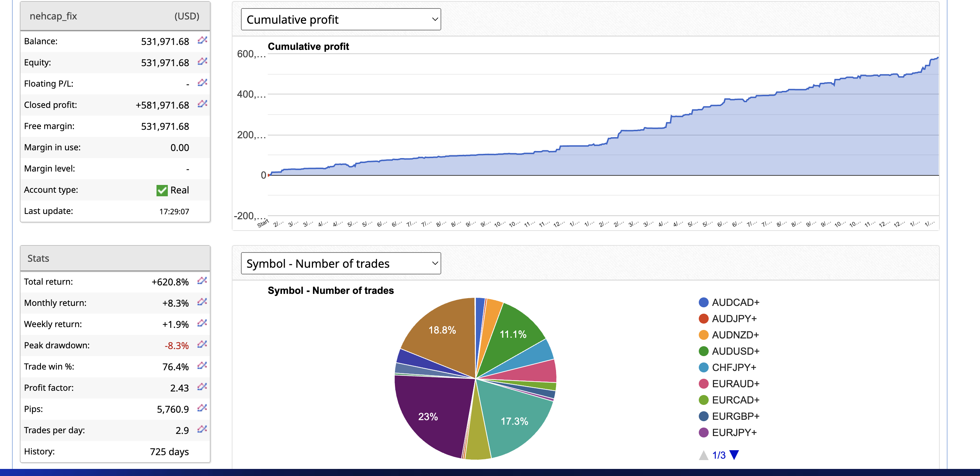Click the Trades per day chart icon
Image resolution: width=980 pixels, height=476 pixels.
[x=202, y=429]
